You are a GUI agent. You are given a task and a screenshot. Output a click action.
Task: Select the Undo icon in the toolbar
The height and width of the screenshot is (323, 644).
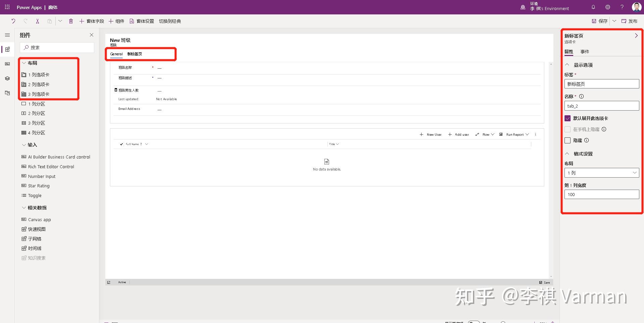[13, 21]
